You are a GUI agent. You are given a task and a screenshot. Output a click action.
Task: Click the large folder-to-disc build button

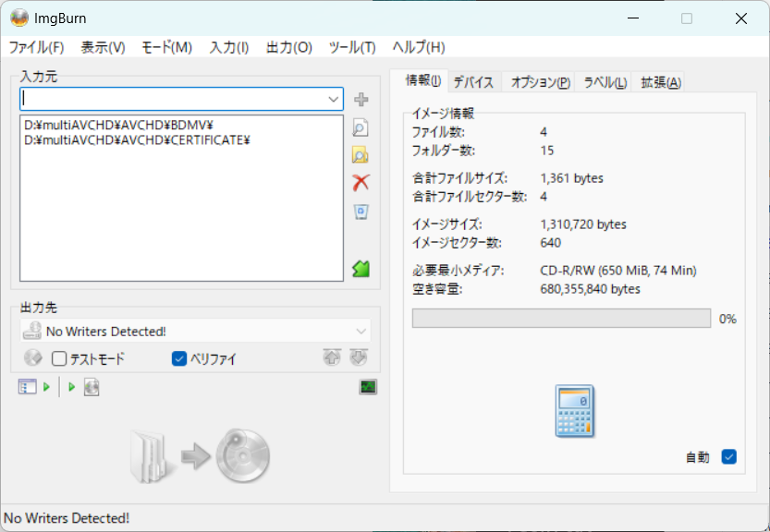[x=201, y=456]
